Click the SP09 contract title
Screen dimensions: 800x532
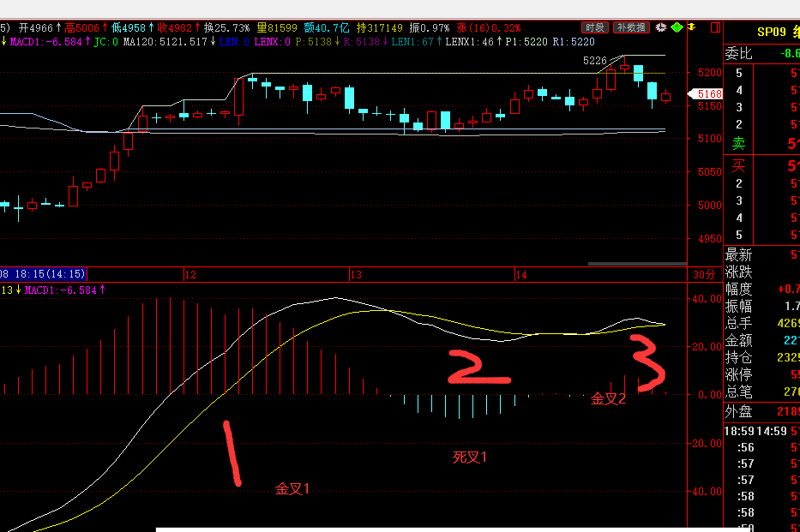(x=772, y=32)
